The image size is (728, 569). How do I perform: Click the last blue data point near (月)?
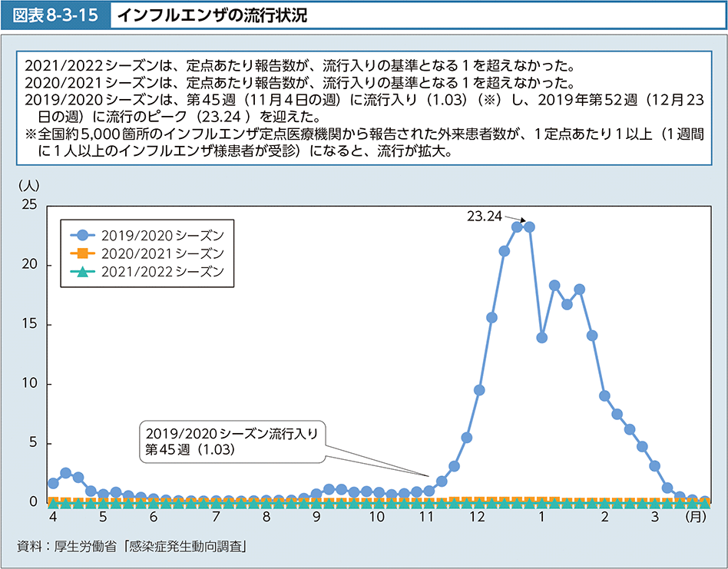[704, 501]
